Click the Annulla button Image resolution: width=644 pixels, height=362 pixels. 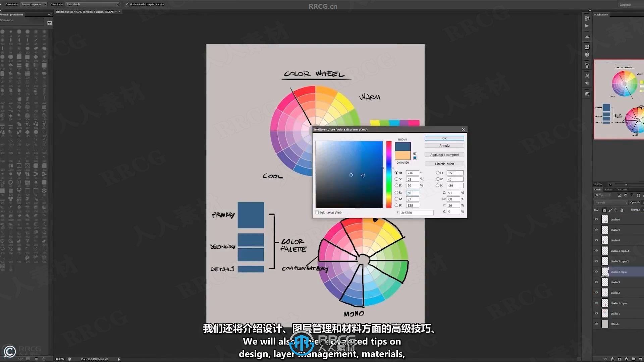pyautogui.click(x=444, y=146)
